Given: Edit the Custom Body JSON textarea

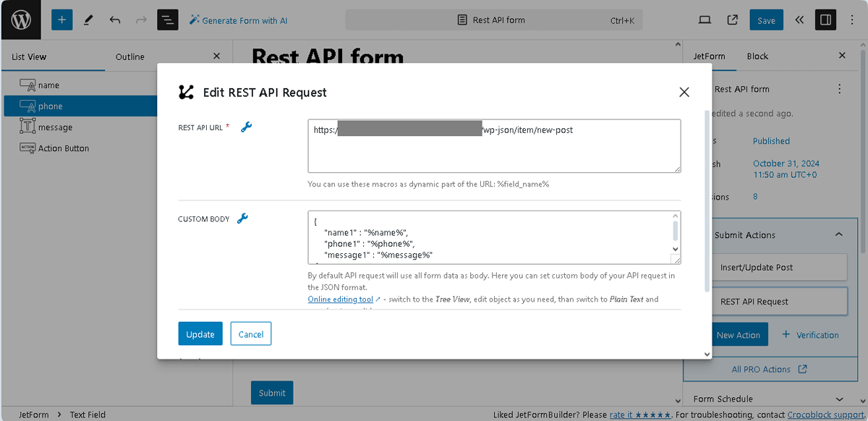Looking at the screenshot, I should 494,237.
